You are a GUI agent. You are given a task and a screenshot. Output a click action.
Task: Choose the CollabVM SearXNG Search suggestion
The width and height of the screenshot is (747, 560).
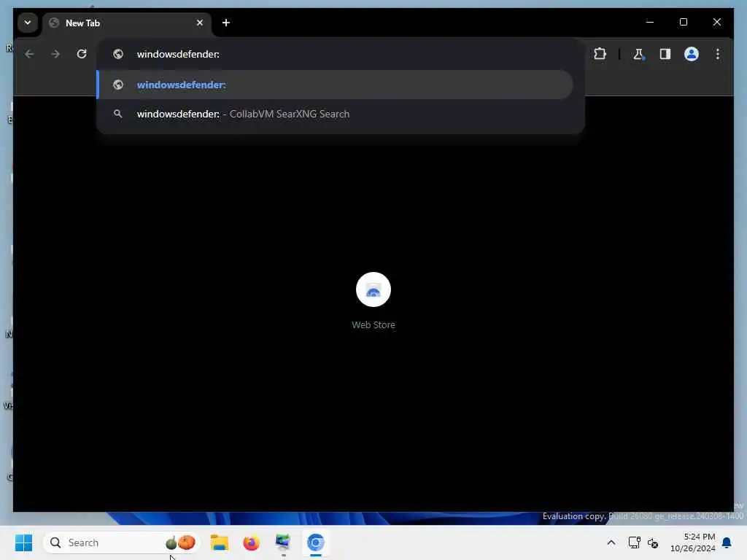click(336, 114)
